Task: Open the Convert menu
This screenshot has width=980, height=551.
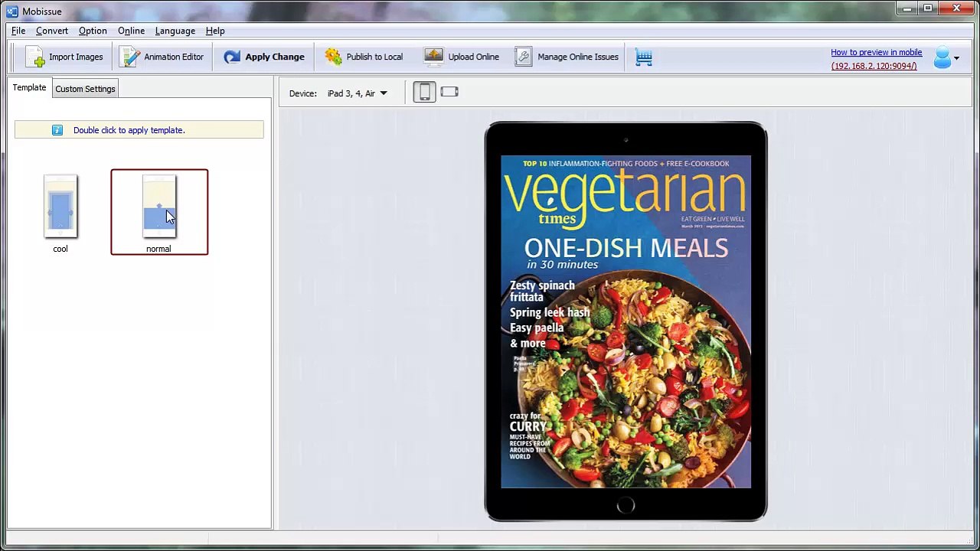Action: (x=52, y=31)
